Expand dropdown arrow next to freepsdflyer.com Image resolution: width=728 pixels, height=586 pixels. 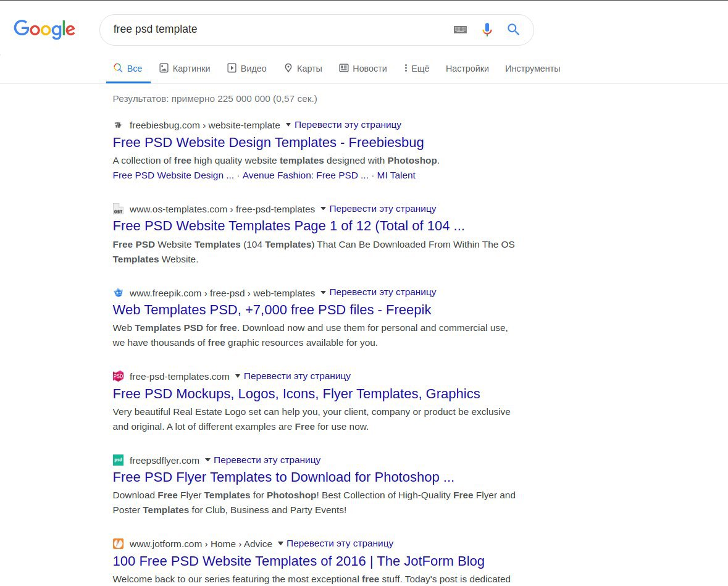pyautogui.click(x=207, y=459)
